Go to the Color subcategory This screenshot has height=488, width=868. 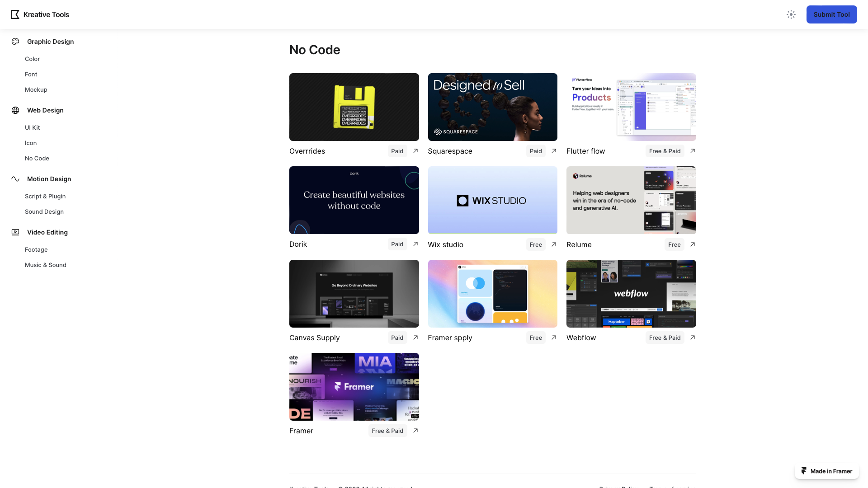tap(32, 59)
